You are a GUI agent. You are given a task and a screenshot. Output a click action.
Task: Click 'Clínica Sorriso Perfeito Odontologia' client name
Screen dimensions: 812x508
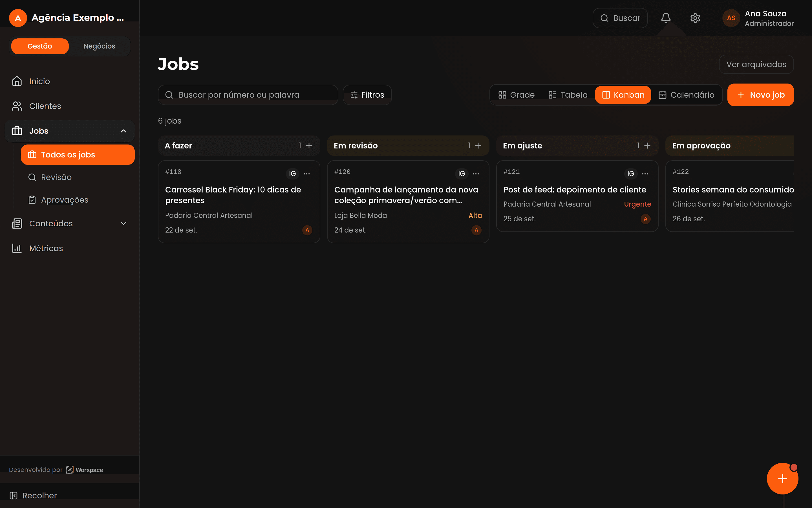pos(732,204)
